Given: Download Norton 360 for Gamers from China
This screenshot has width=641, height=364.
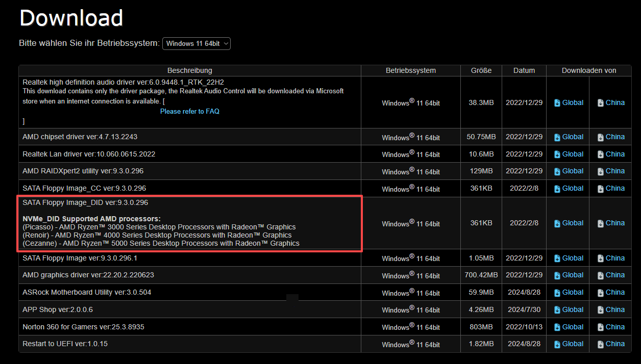Looking at the screenshot, I should coord(611,327).
